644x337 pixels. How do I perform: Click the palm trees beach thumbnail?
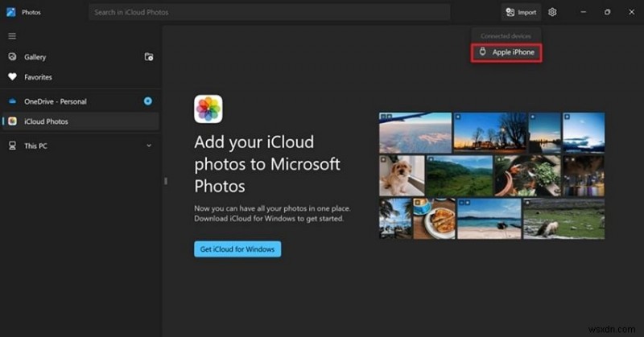(395, 219)
